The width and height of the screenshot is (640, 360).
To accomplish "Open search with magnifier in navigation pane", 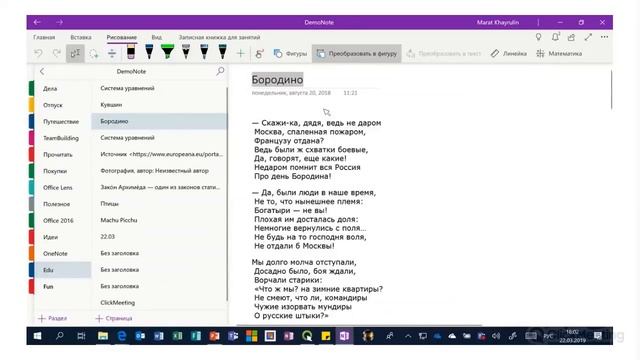I will click(x=220, y=71).
